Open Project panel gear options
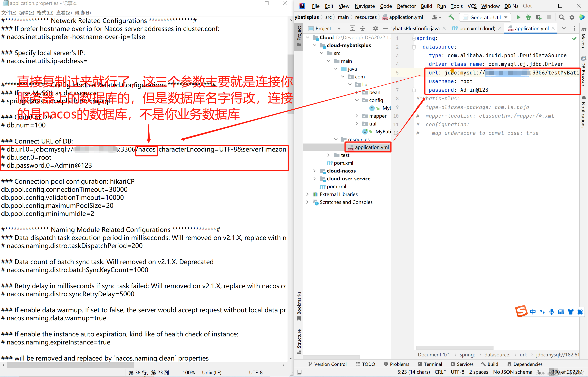588x377 pixels. [375, 28]
